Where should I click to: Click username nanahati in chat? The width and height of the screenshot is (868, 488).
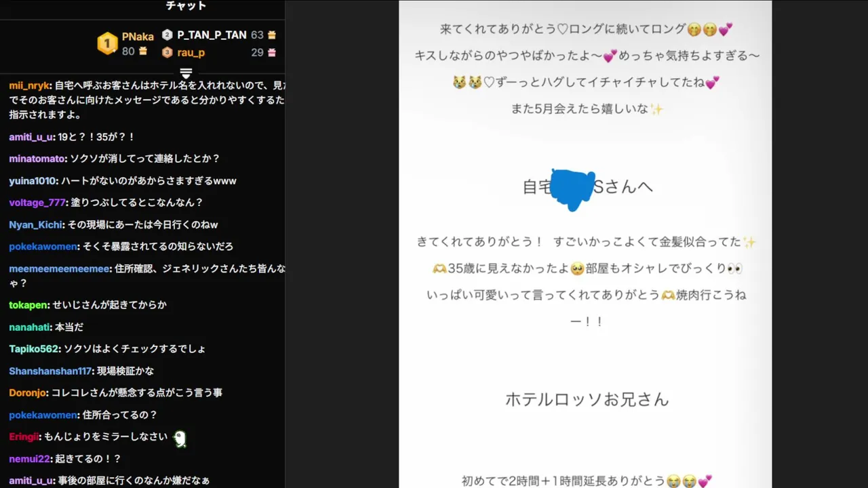tap(30, 327)
